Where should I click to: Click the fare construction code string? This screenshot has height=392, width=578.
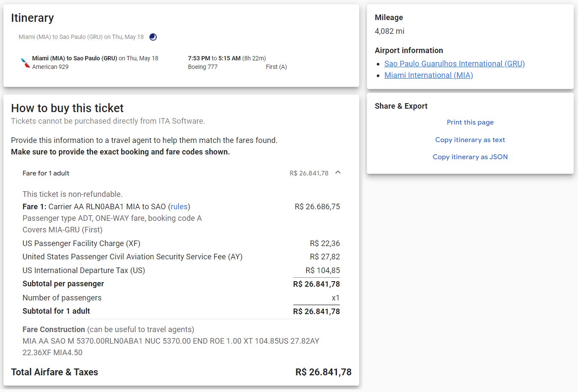click(x=171, y=347)
